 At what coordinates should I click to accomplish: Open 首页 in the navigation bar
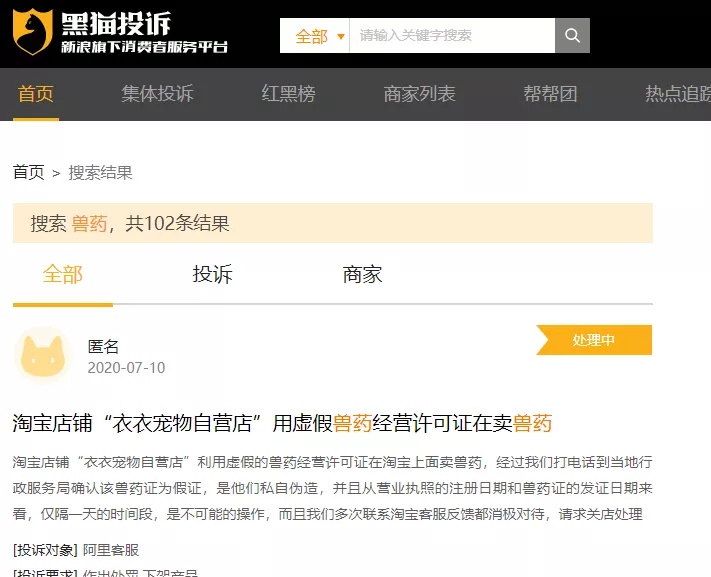36,94
